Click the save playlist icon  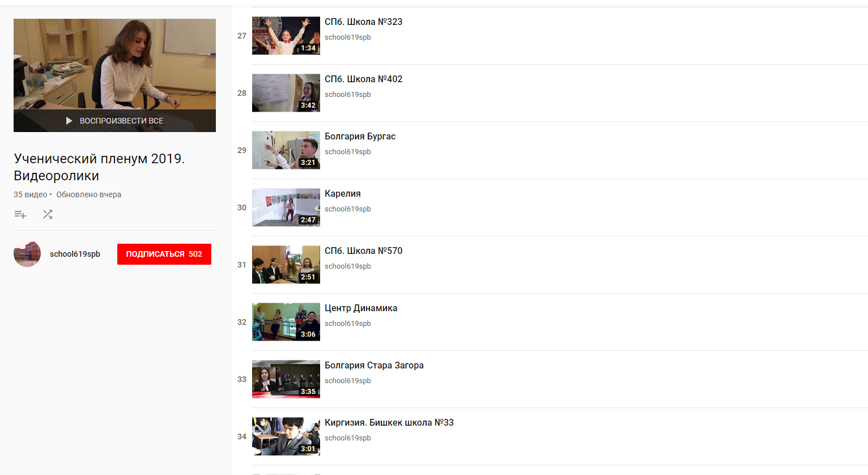(20, 214)
